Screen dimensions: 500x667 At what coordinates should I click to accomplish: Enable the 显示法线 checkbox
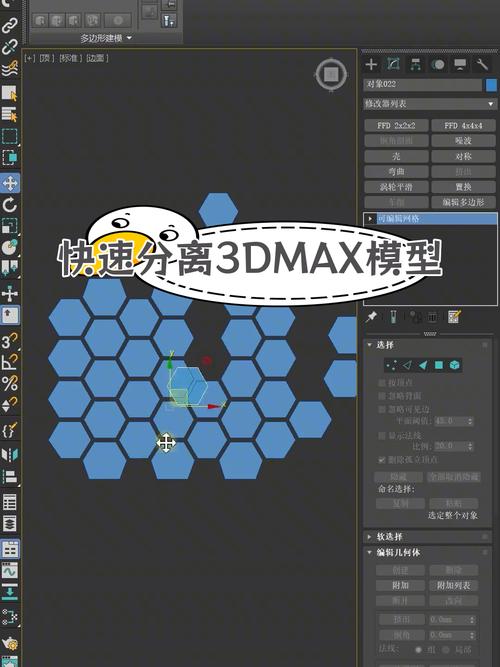pyautogui.click(x=382, y=436)
